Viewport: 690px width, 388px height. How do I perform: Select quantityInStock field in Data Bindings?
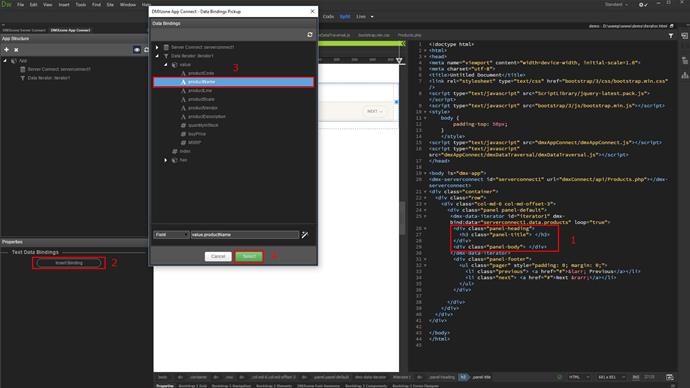203,125
